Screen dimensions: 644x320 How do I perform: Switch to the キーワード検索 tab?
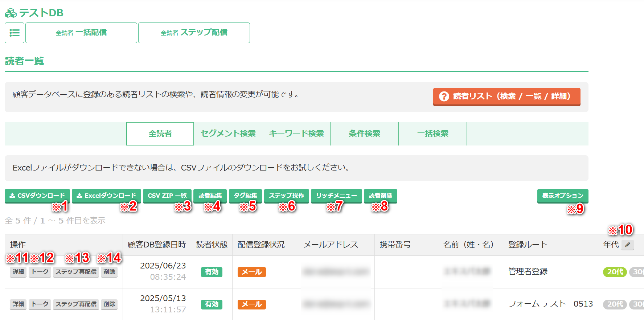[296, 134]
